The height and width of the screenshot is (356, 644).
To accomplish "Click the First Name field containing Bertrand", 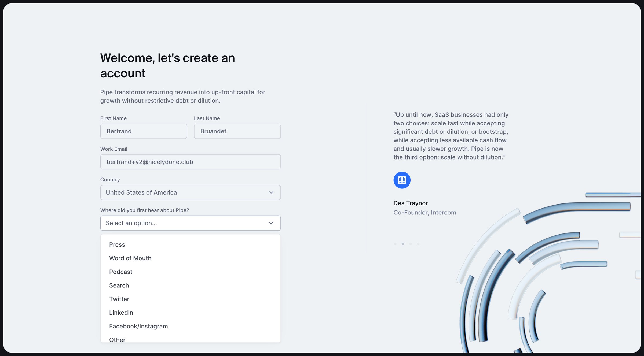I will (x=144, y=131).
